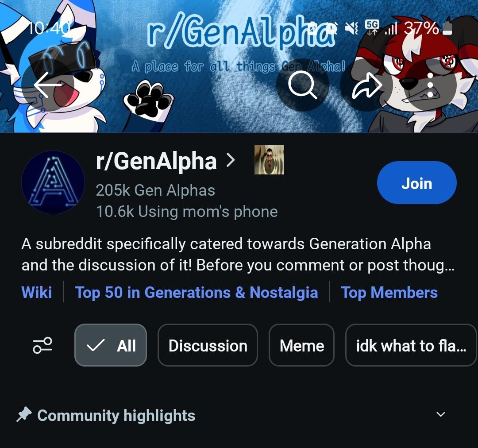
Task: Select the All flair filter chip
Action: pos(111,345)
